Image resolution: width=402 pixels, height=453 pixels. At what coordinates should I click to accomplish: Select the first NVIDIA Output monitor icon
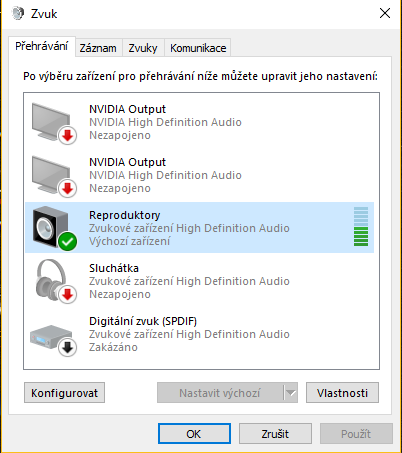(53, 122)
